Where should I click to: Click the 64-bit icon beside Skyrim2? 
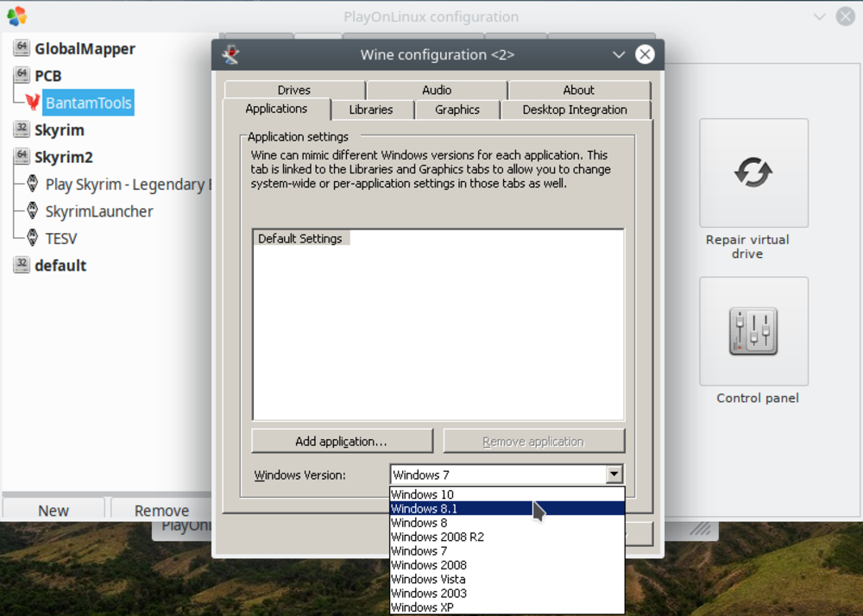pyautogui.click(x=22, y=157)
